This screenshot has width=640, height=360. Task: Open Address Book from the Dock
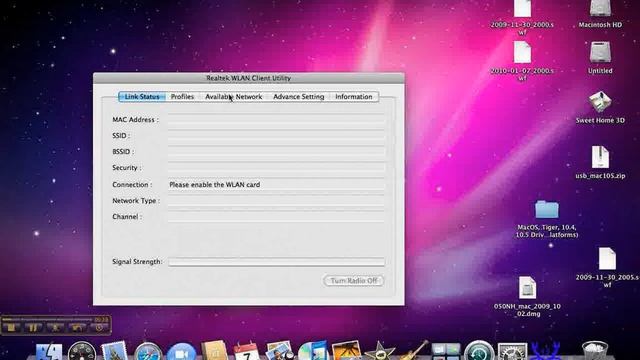(x=214, y=351)
